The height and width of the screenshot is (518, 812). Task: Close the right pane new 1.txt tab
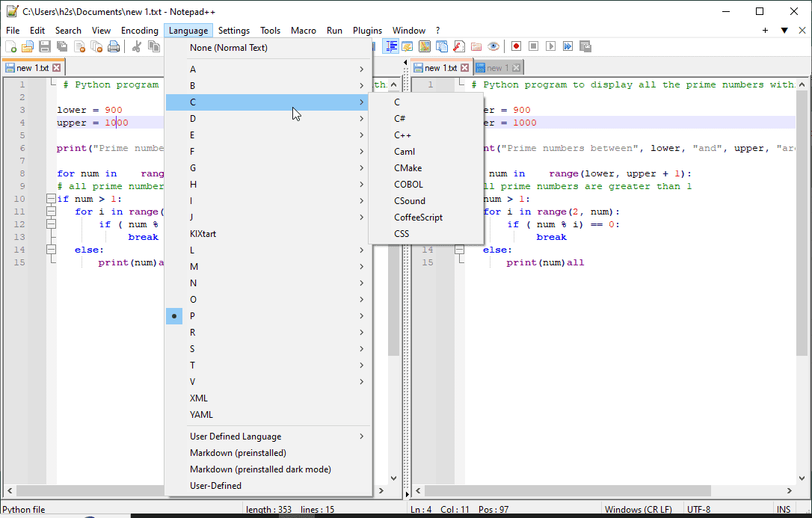coord(465,68)
